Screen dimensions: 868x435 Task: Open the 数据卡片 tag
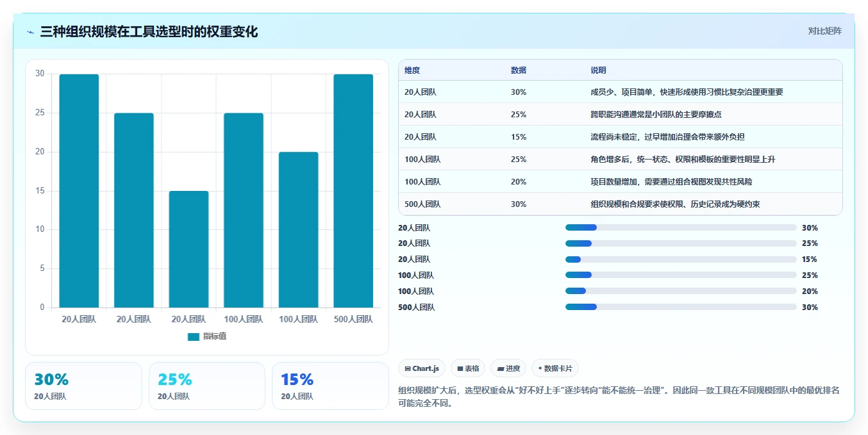click(555, 368)
